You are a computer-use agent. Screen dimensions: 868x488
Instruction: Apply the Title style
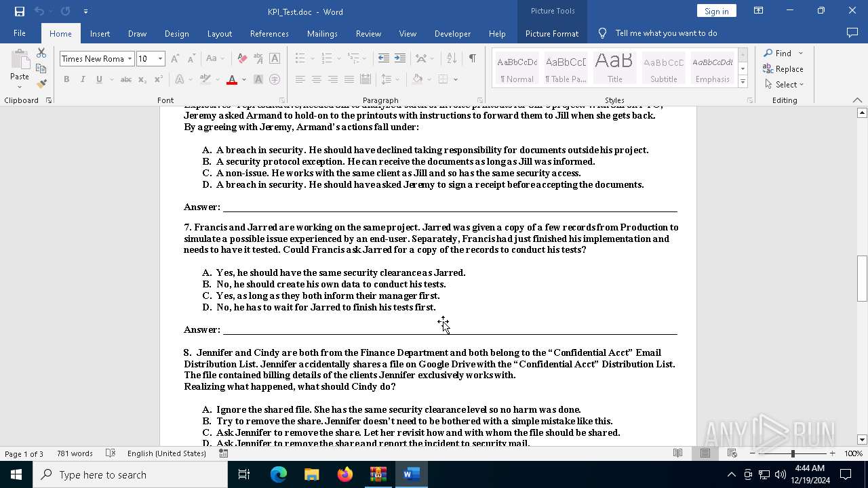[x=614, y=68]
